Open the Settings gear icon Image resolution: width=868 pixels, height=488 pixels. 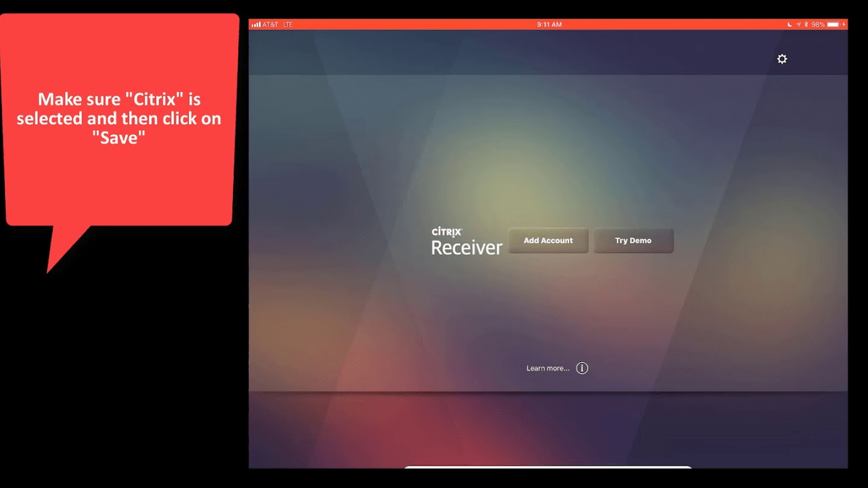[781, 59]
